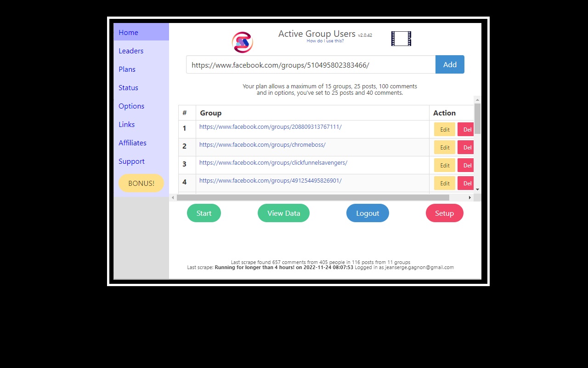Open the film strip video tutorial icon
The height and width of the screenshot is (368, 588).
coord(401,39)
